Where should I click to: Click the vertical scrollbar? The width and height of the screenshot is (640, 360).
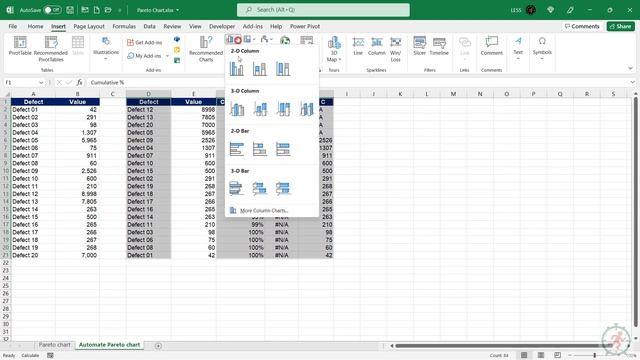click(636, 212)
